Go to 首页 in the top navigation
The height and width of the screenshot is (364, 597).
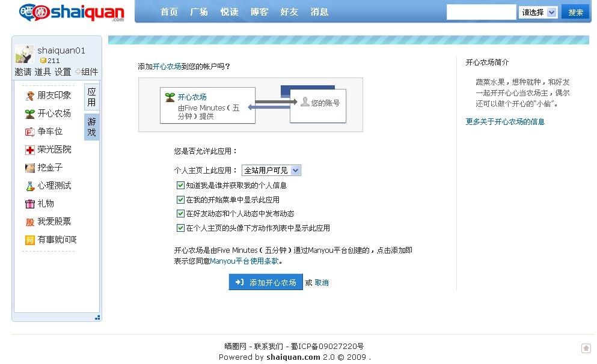pos(169,12)
